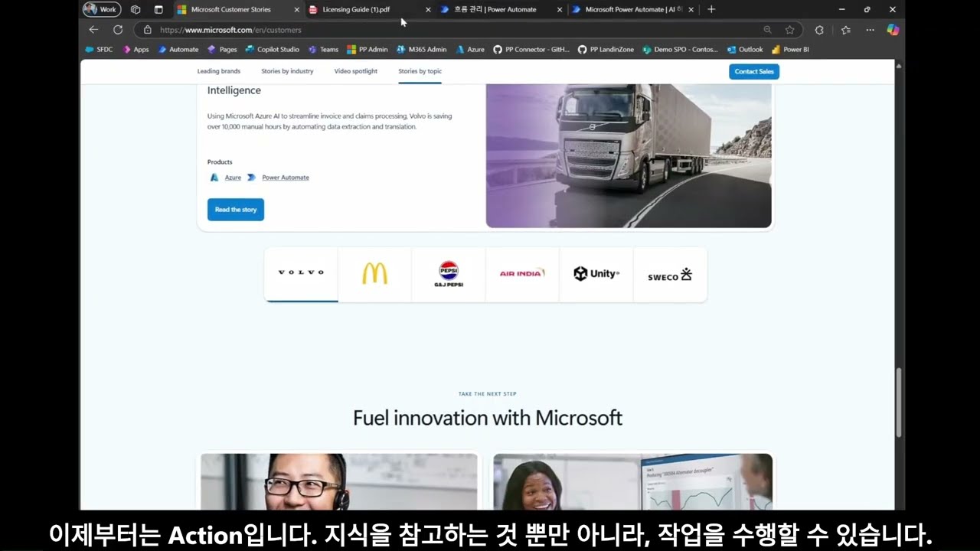This screenshot has height=551, width=980.
Task: Go to Video spotlight section
Action: (x=356, y=71)
